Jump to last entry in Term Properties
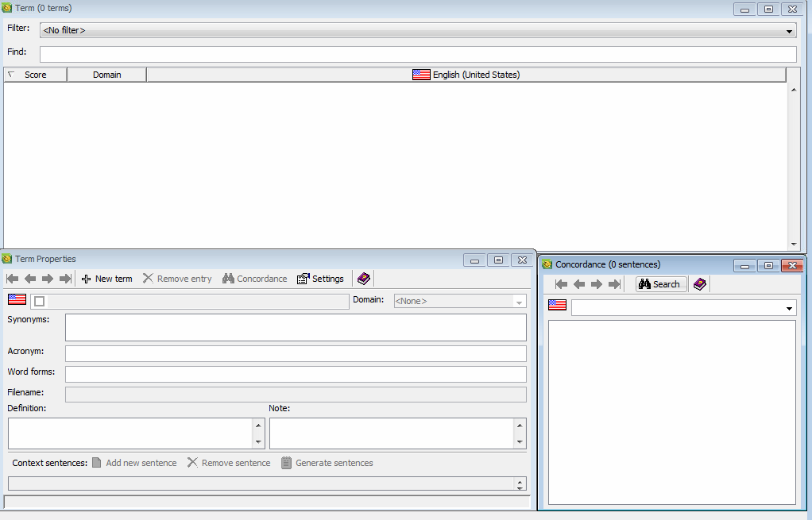Image resolution: width=812 pixels, height=520 pixels. [x=65, y=279]
